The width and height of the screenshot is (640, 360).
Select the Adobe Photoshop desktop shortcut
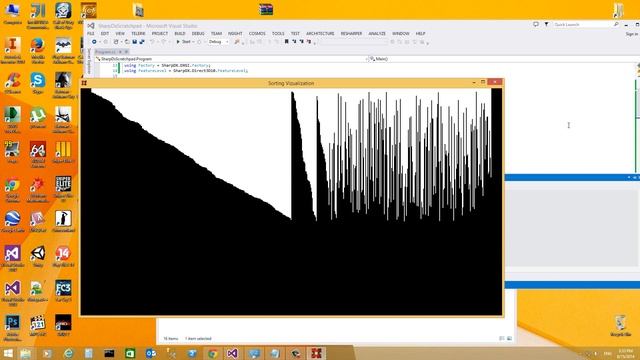point(12,328)
